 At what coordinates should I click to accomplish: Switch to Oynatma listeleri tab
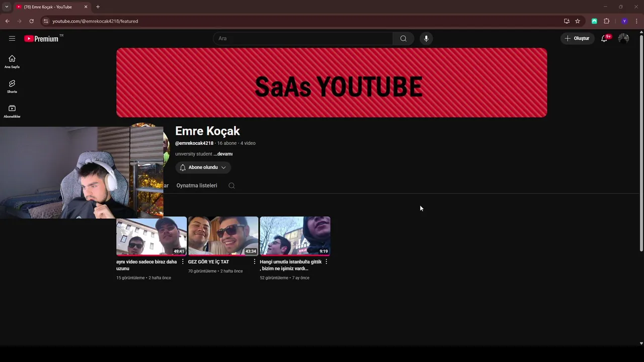[197, 186]
